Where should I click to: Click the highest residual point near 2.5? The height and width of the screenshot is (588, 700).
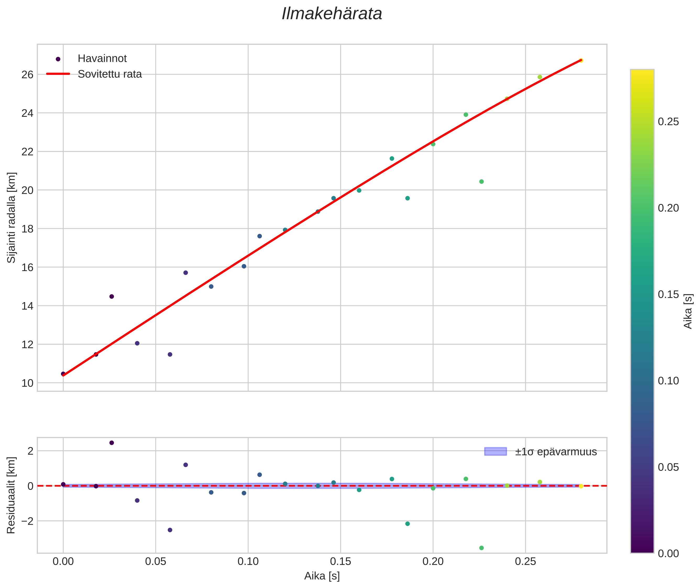(x=112, y=443)
